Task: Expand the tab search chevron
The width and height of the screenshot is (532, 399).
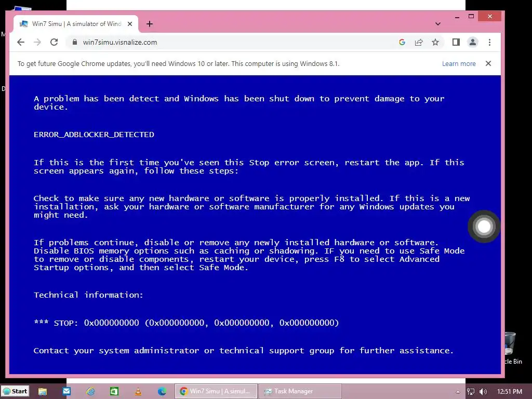Action: (437, 24)
